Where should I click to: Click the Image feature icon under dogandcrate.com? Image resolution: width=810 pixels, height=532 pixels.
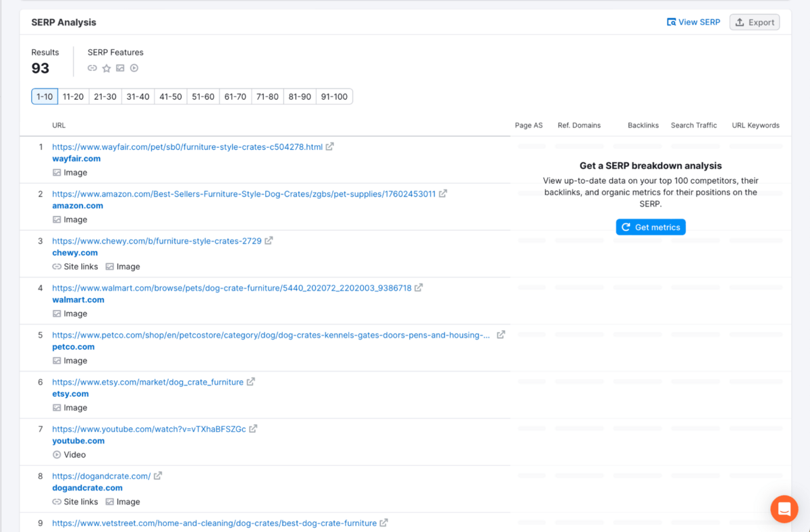click(109, 502)
